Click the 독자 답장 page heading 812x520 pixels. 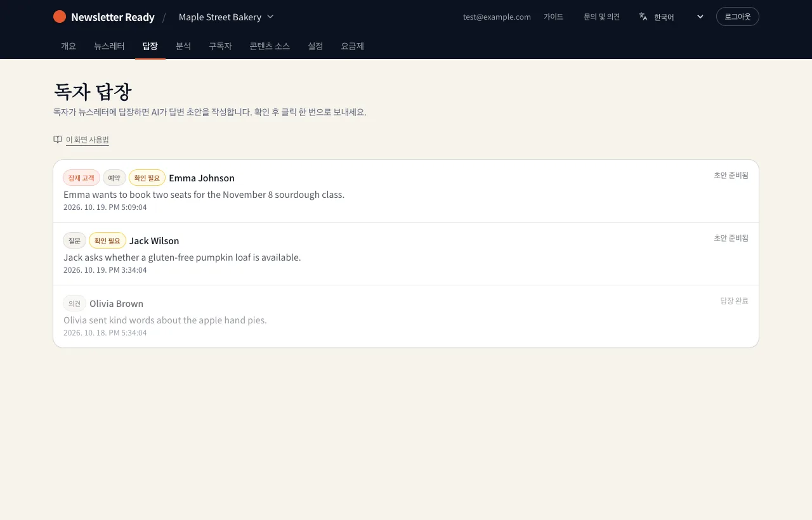[x=93, y=92]
